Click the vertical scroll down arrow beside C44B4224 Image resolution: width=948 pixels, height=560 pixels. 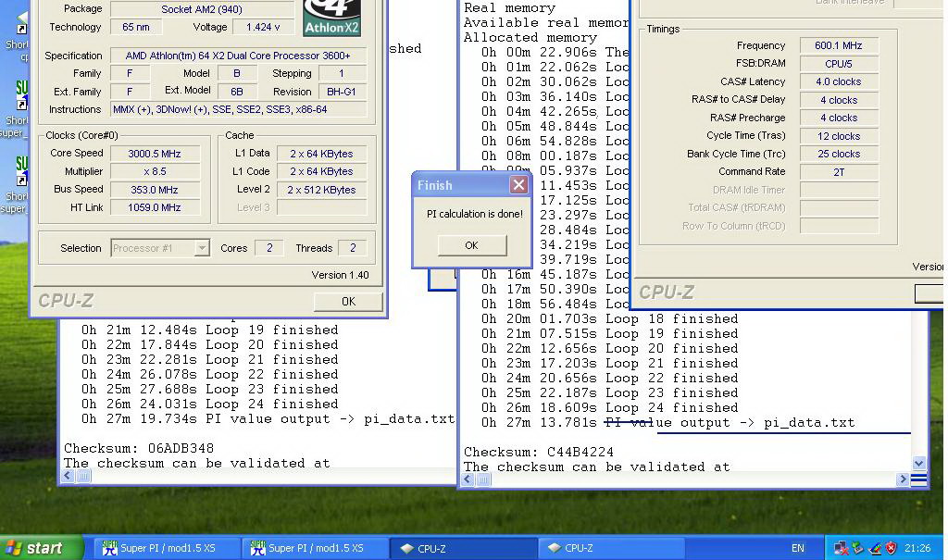[919, 464]
